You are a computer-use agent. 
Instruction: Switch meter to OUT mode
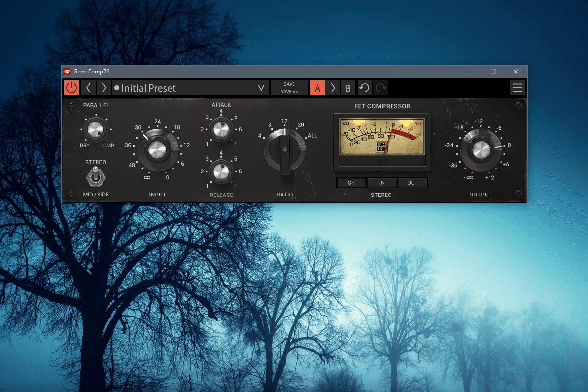pos(413,183)
